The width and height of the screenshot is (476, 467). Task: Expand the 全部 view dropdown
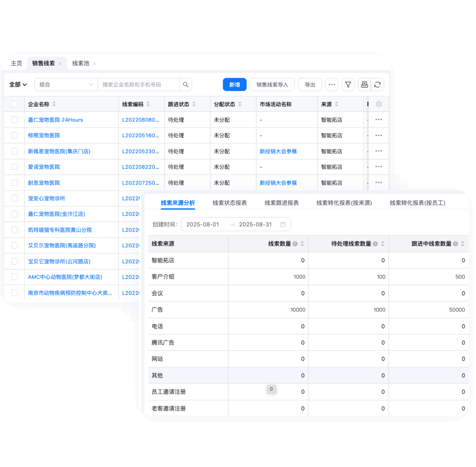(18, 85)
